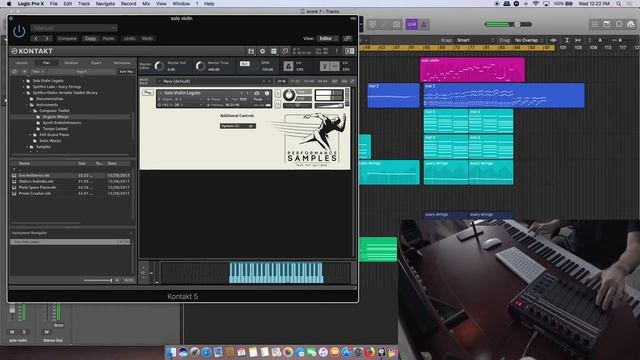This screenshot has width=640, height=360.
Task: Switch to the Expert browser tab
Action: [96, 63]
